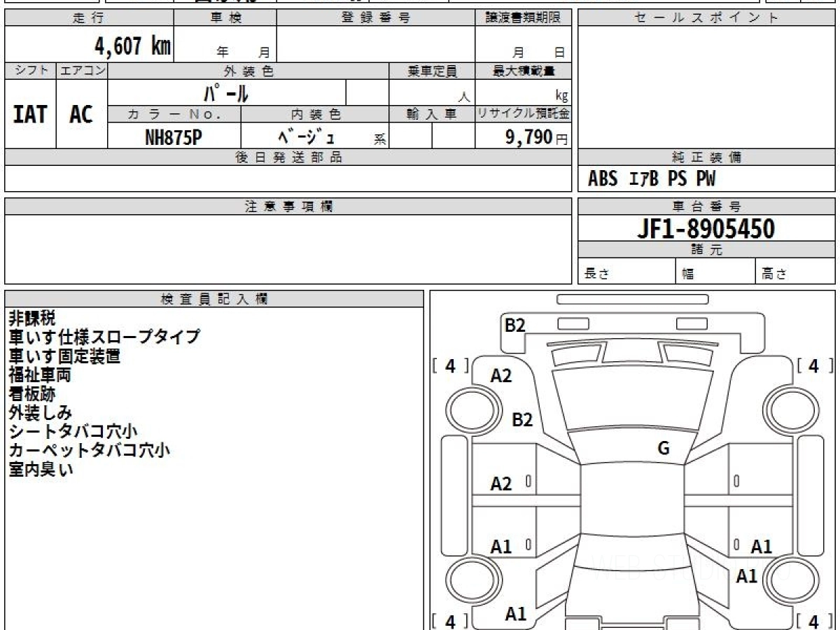Click the 車台番号 header
Screen dimensions: 840x630
(x=706, y=206)
